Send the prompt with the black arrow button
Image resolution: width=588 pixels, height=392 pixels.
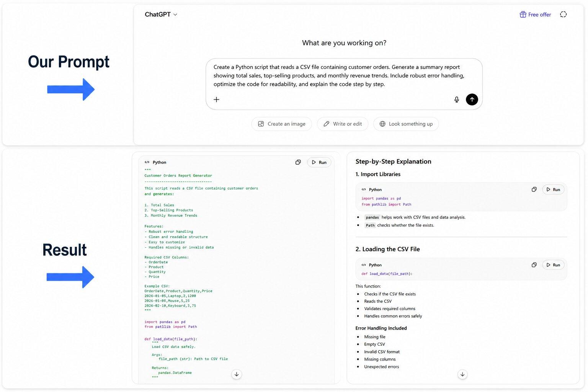[x=472, y=100]
